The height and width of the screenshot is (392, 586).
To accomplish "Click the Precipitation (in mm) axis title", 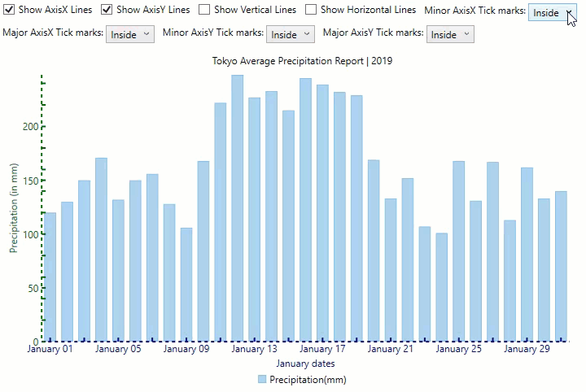I will [x=14, y=207].
